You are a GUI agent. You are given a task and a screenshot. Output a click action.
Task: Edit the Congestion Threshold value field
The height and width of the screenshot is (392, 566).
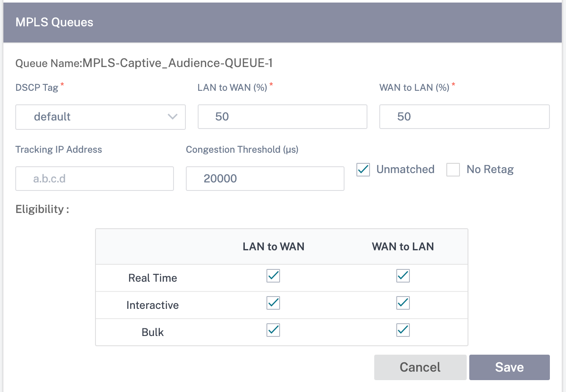265,179
